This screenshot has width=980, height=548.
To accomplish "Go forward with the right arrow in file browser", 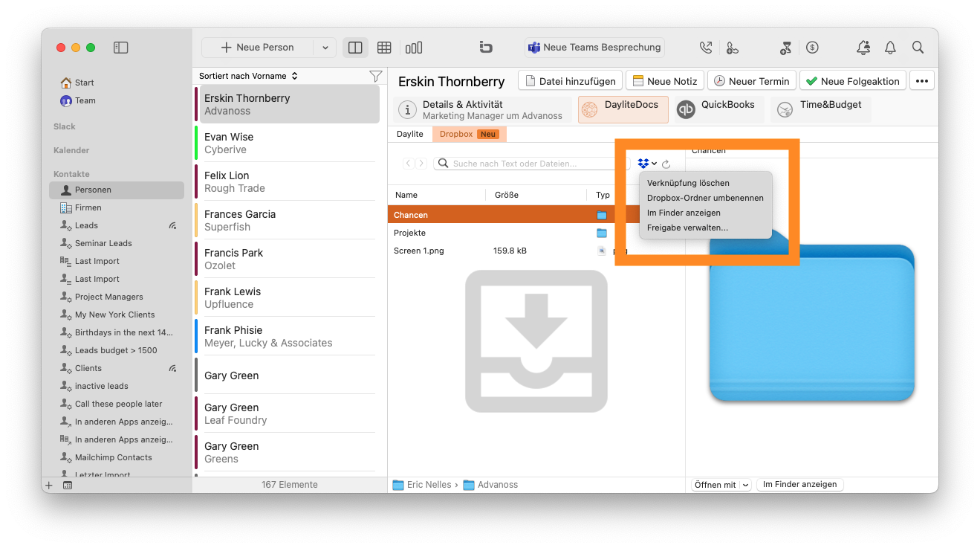I will (421, 164).
